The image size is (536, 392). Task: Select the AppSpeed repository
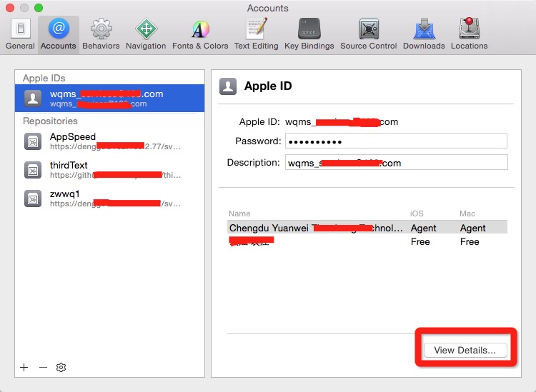pyautogui.click(x=110, y=141)
